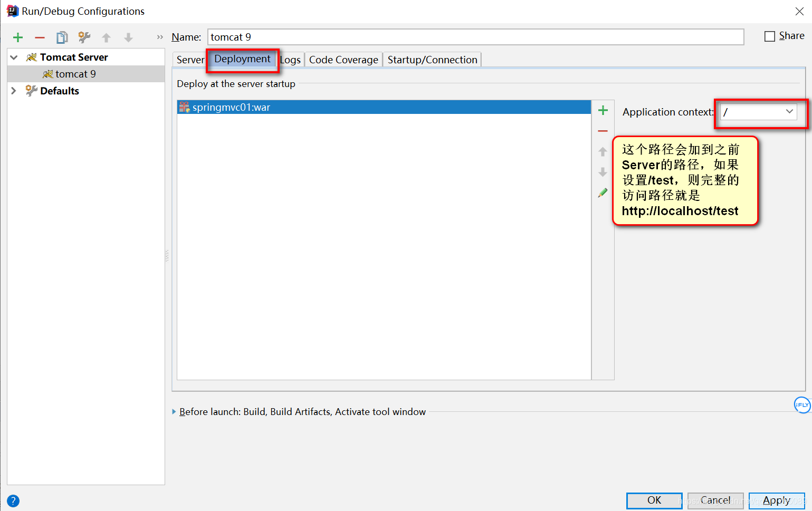
Task: Click the OK button
Action: pos(654,500)
